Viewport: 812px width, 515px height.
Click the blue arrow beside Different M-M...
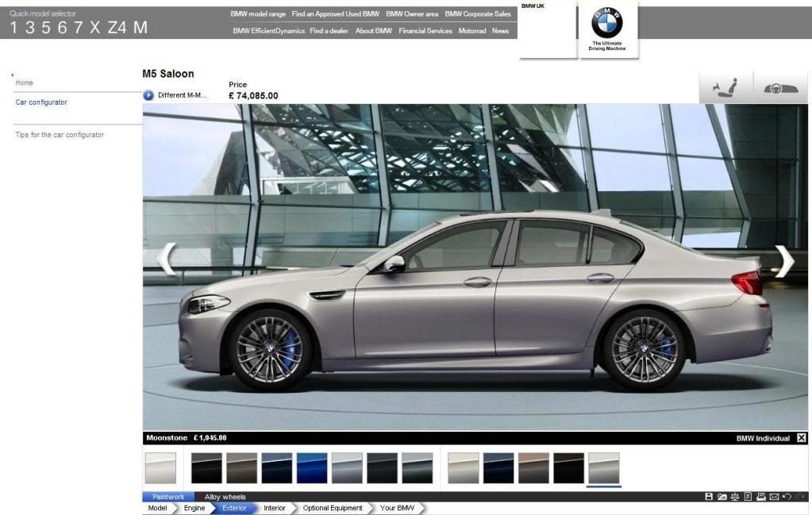tap(148, 95)
